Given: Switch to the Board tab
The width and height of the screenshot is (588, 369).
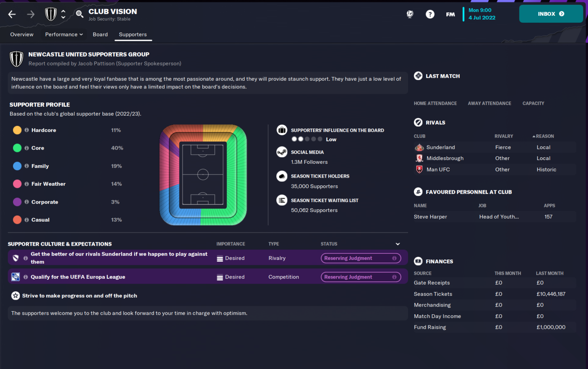Looking at the screenshot, I should coord(100,34).
